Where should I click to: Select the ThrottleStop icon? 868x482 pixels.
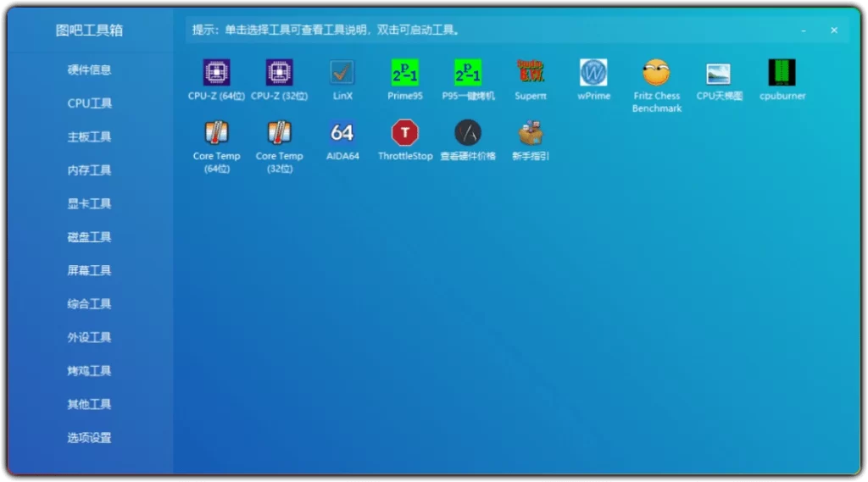405,133
